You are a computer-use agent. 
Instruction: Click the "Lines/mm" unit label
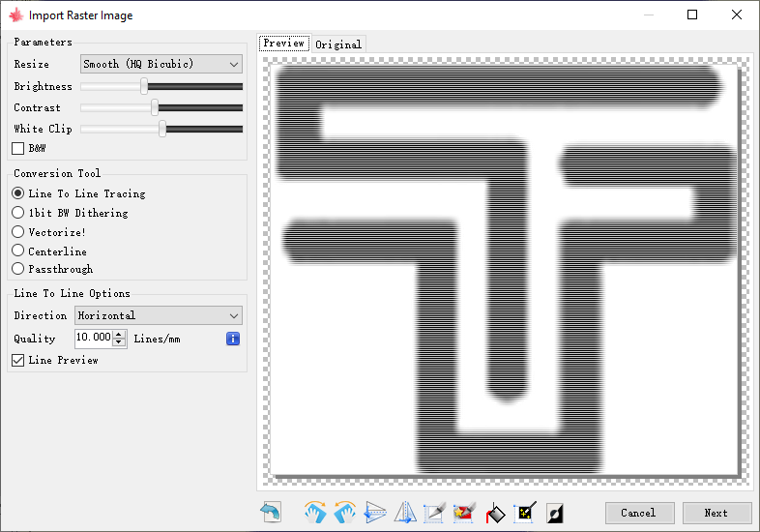[157, 339]
